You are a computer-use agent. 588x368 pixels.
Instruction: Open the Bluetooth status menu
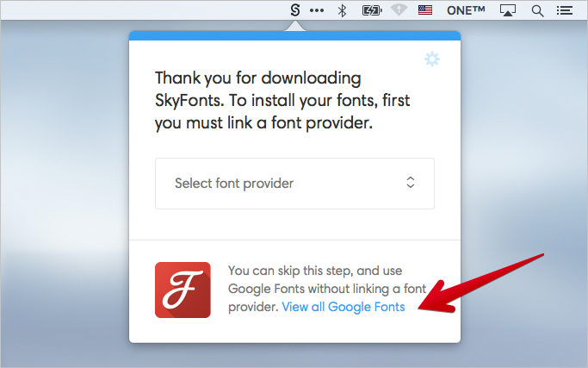coord(342,10)
